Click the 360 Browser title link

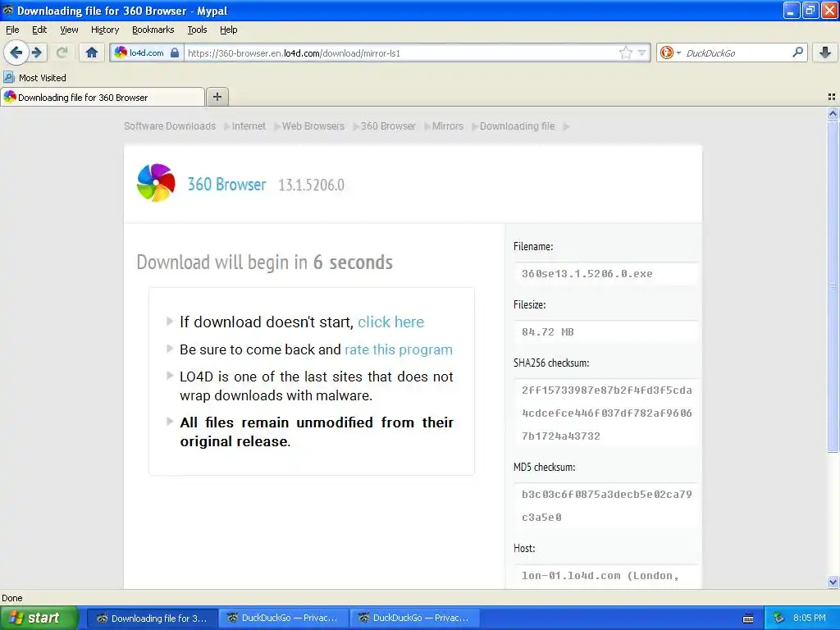(x=226, y=185)
